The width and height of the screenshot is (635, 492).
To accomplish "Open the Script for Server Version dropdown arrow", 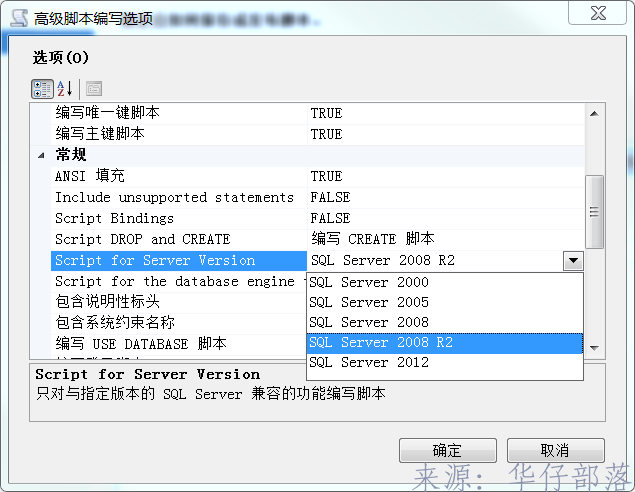I will pyautogui.click(x=573, y=261).
